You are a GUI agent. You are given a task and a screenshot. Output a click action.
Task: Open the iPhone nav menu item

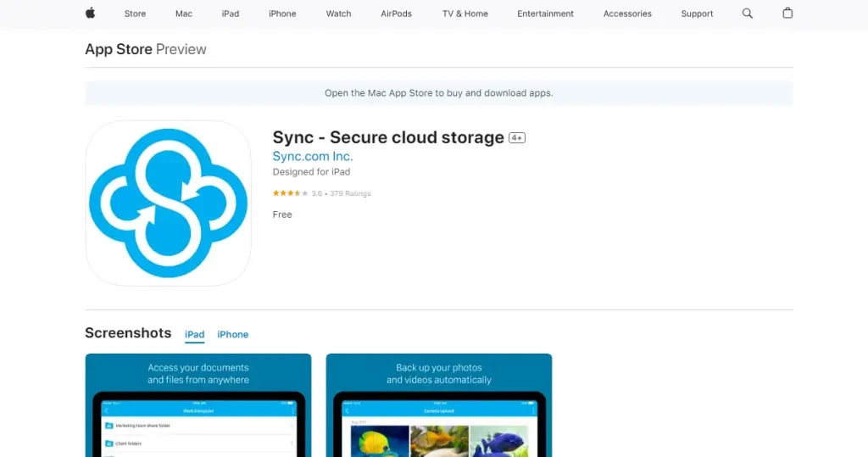click(282, 14)
